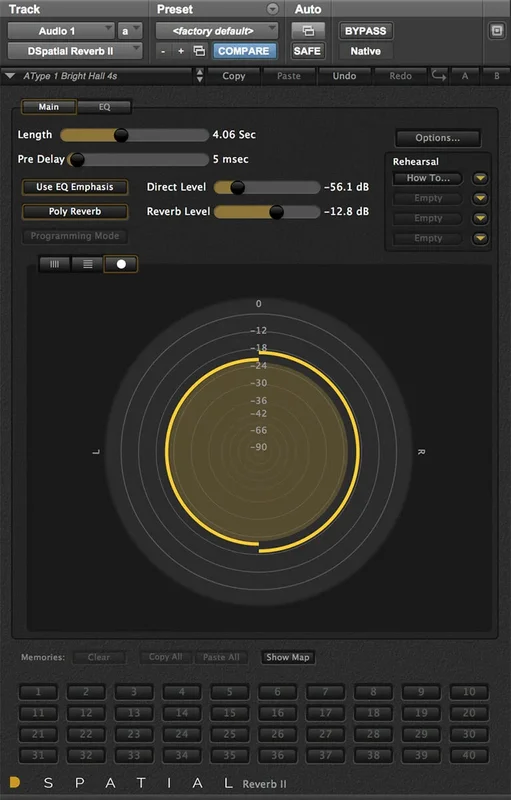
Task: Toggle Poly Reverb mode
Action: [75, 211]
